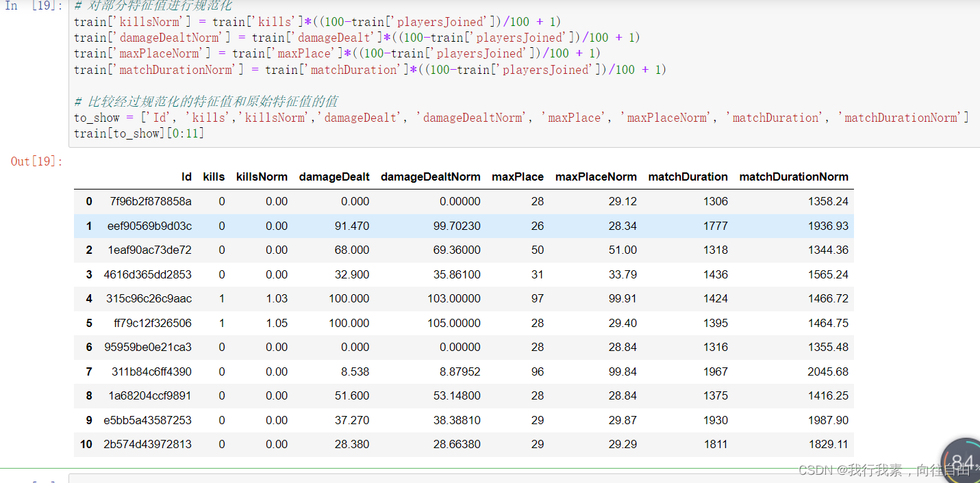This screenshot has height=483, width=980.
Task: Click damageDealtNorm value 38.38810
Action: coord(457,420)
